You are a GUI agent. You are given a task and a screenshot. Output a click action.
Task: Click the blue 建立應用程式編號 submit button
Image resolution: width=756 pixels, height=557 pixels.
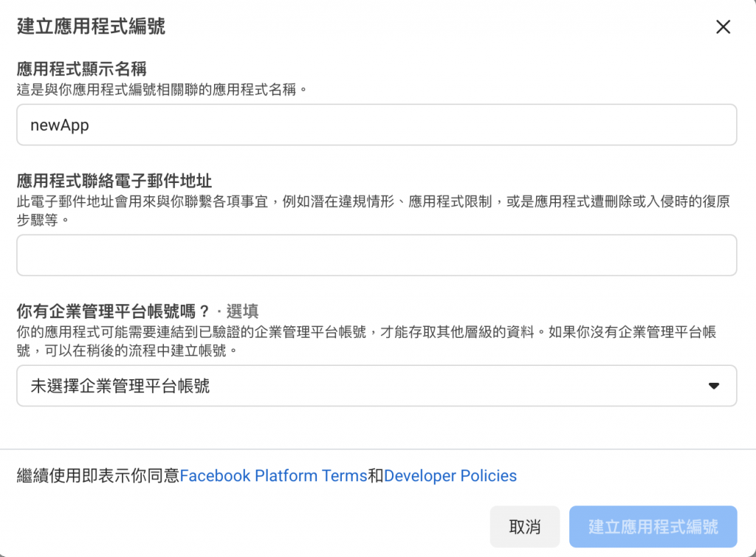(653, 527)
